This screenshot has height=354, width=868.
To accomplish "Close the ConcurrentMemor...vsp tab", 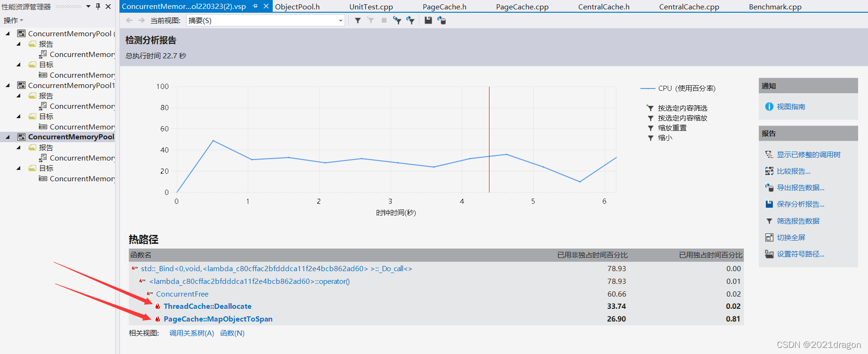I will pyautogui.click(x=266, y=6).
